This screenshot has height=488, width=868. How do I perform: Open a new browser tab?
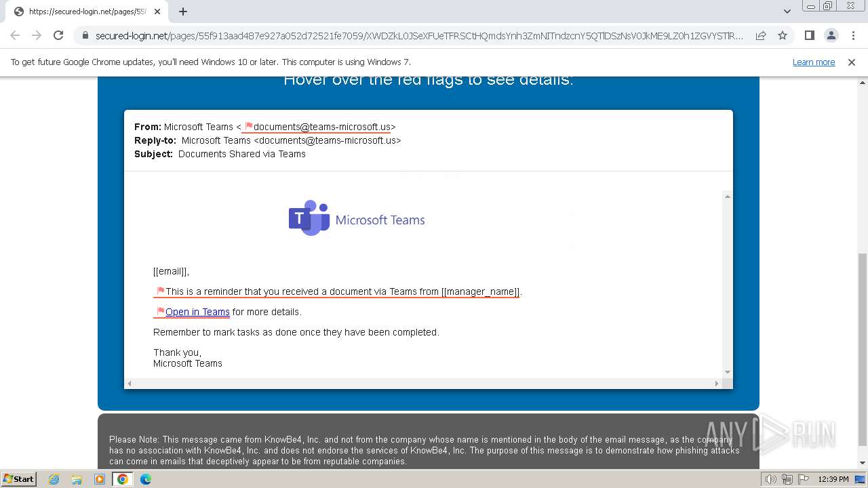click(x=183, y=12)
